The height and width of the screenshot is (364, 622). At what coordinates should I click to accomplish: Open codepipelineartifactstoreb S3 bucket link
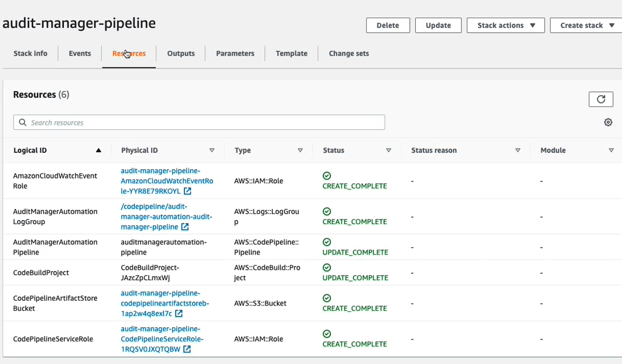[165, 303]
